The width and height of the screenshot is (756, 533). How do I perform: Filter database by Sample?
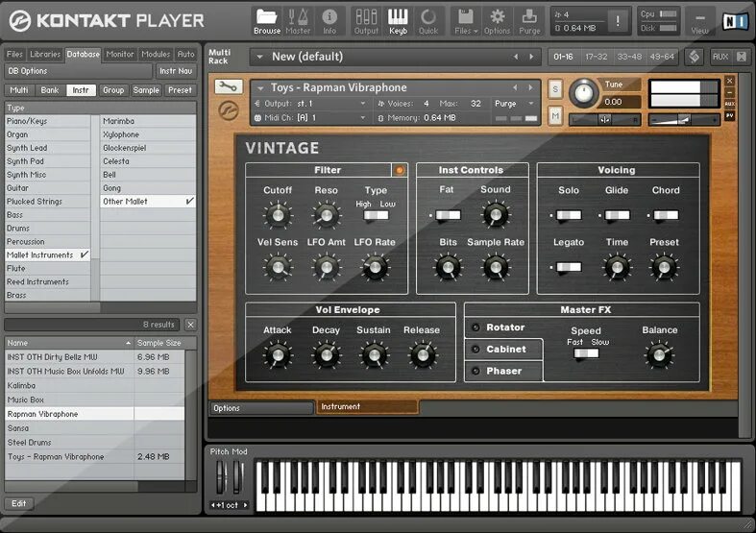[x=146, y=90]
